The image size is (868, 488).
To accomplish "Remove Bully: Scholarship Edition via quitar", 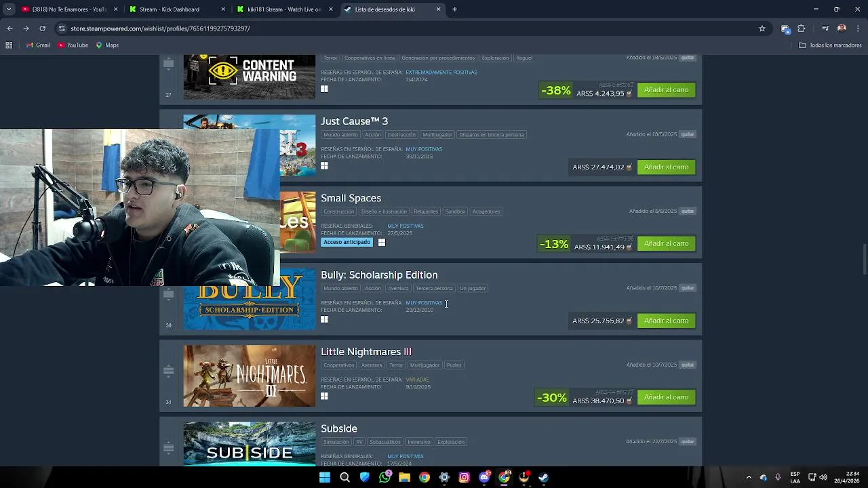I will click(688, 287).
